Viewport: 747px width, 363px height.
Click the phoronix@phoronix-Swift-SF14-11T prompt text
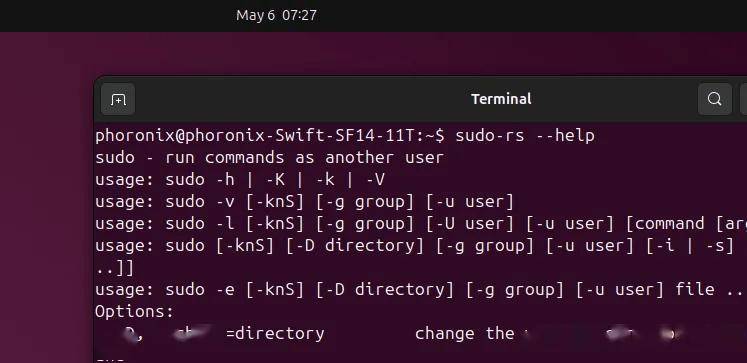pos(270,136)
